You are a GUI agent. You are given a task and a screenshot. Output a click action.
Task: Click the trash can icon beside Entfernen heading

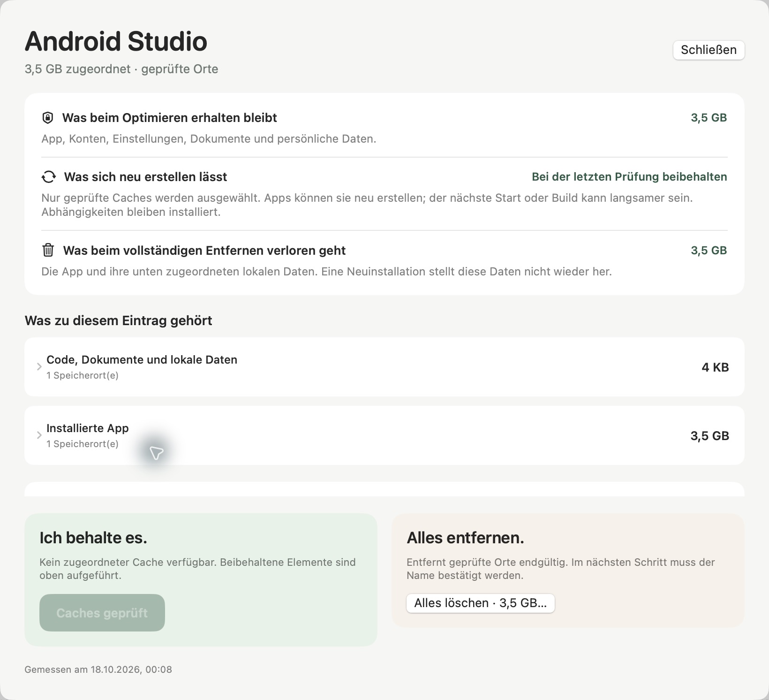[48, 250]
